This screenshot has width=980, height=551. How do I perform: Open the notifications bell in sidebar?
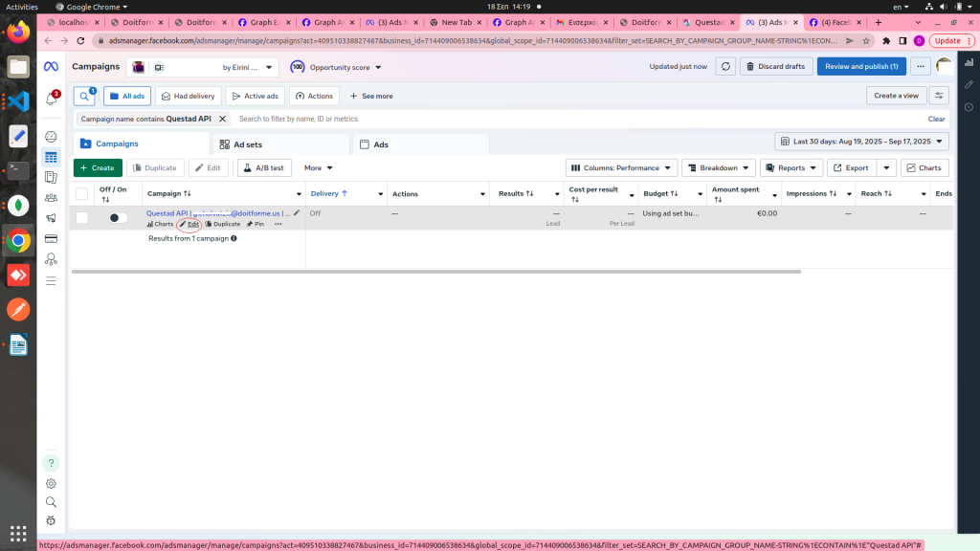pos(51,99)
